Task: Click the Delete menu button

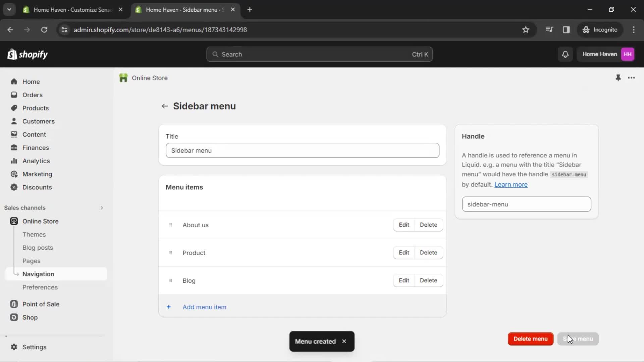Action: 530,339
